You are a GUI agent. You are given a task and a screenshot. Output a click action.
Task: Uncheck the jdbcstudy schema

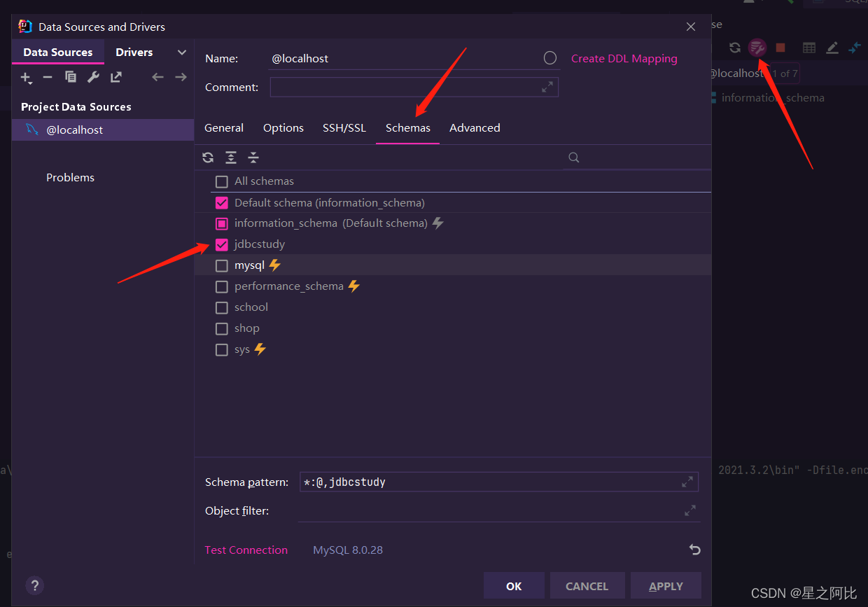222,244
